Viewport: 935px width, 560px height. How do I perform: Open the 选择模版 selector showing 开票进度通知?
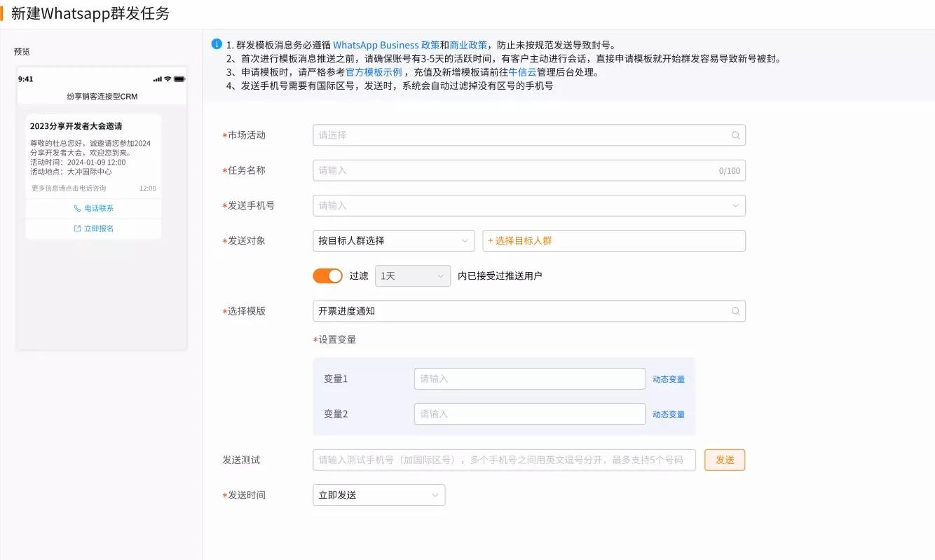click(529, 310)
